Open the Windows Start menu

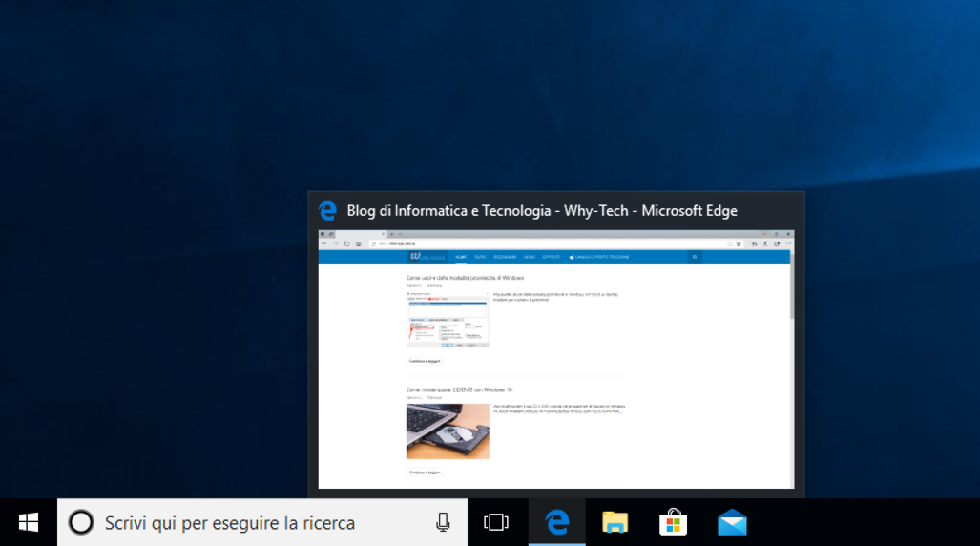(x=28, y=522)
